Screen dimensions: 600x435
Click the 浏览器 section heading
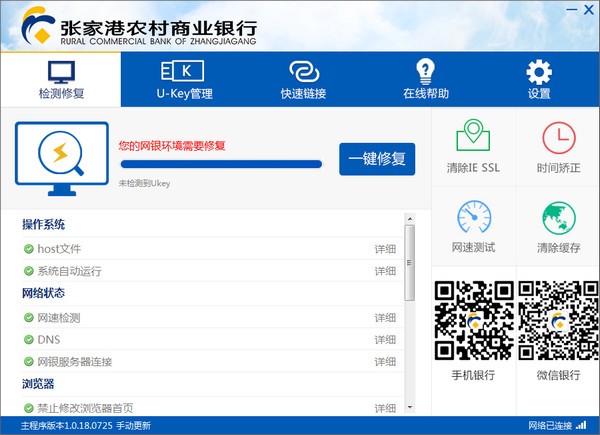pos(38,384)
